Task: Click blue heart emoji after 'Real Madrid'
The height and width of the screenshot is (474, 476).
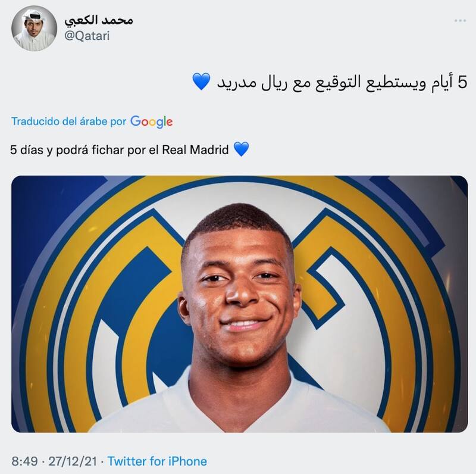Action: (242, 149)
